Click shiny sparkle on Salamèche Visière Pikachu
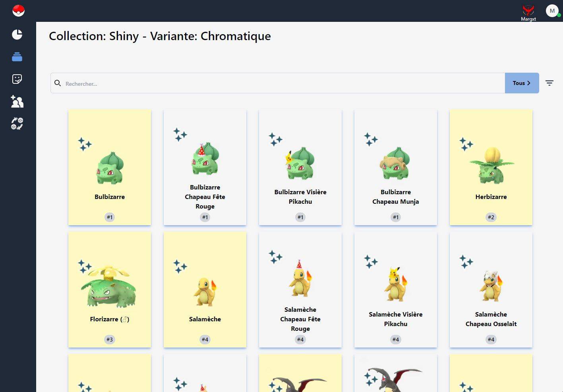 tap(371, 262)
